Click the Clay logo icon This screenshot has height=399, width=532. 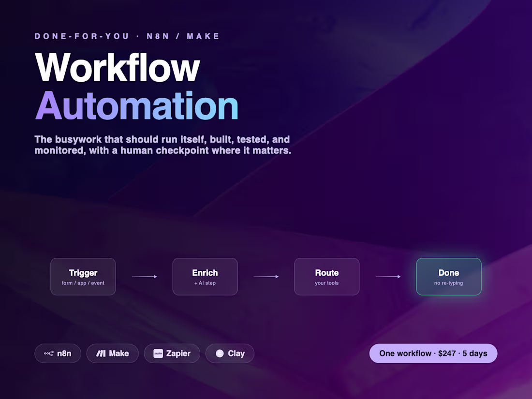(220, 354)
